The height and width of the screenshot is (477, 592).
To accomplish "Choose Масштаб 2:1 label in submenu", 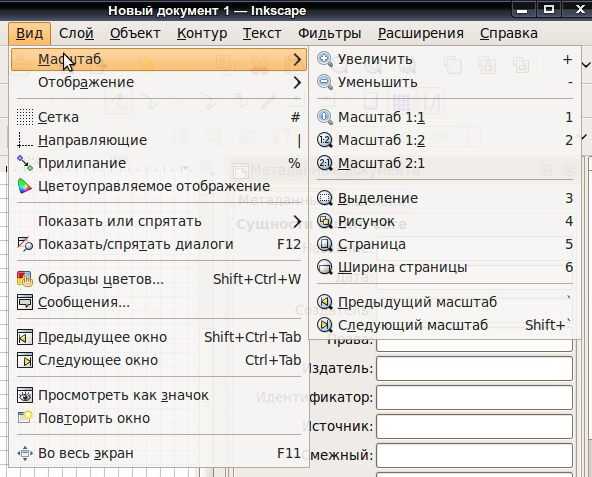I will [381, 164].
